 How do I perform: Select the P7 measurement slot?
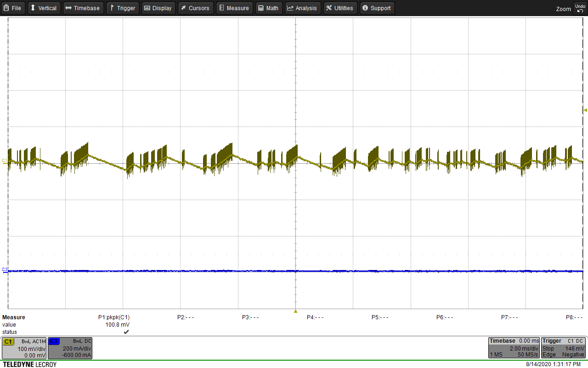[x=509, y=317]
